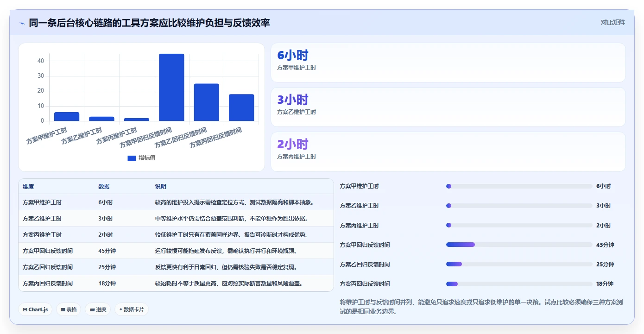Click the 方案乙回归反馈时间 bar in chart

click(207, 102)
